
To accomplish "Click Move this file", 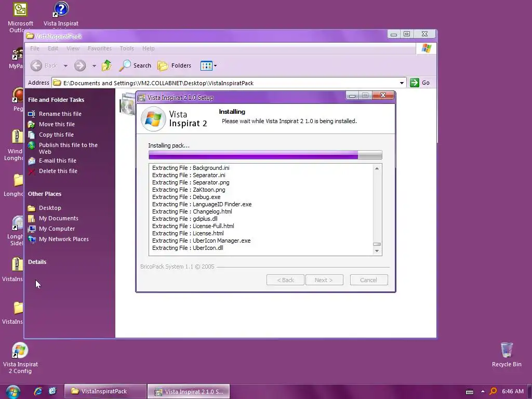I will pyautogui.click(x=57, y=124).
